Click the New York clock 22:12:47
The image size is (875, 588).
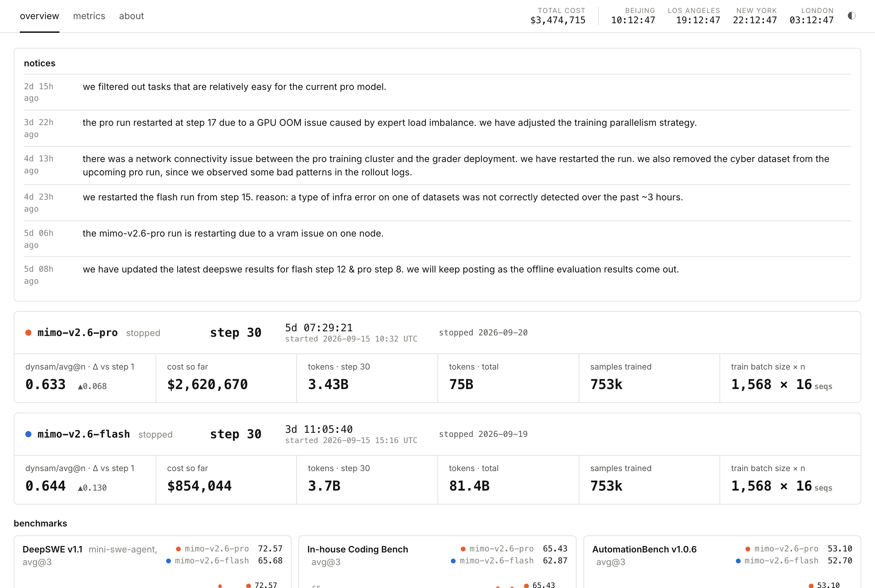tap(755, 20)
